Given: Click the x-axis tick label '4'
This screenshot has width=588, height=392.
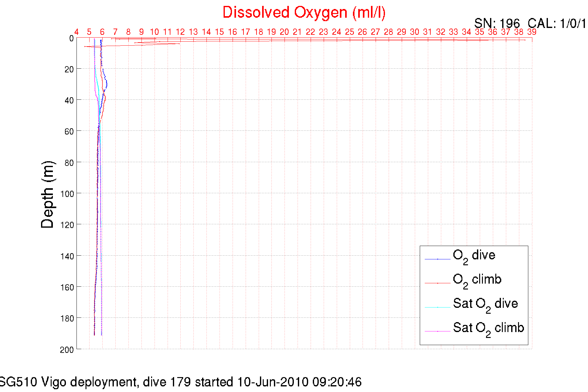Looking at the screenshot, I should tap(76, 32).
